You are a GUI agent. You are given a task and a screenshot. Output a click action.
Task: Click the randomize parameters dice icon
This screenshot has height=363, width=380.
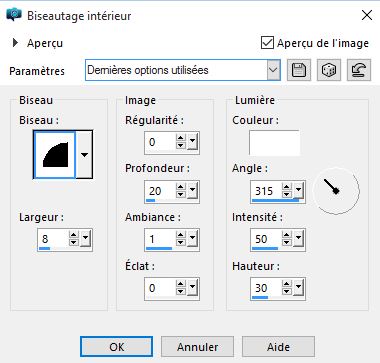(329, 70)
